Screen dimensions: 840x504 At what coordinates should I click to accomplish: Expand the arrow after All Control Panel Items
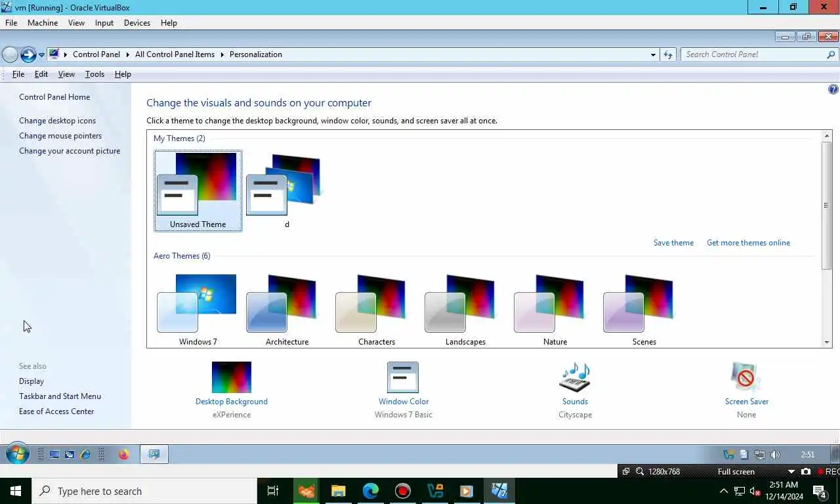coord(222,54)
